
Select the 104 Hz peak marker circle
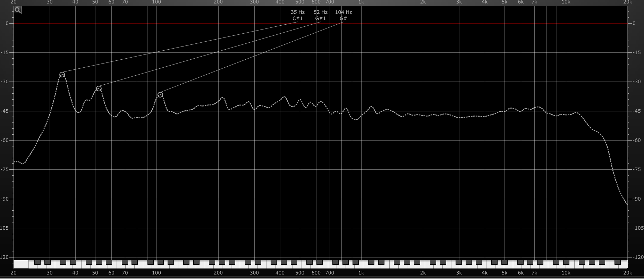(x=160, y=95)
